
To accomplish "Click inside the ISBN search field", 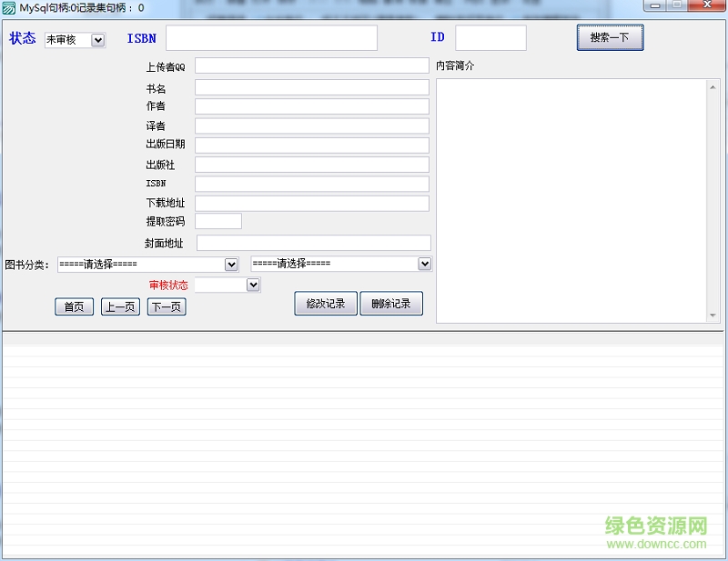I will click(x=273, y=38).
